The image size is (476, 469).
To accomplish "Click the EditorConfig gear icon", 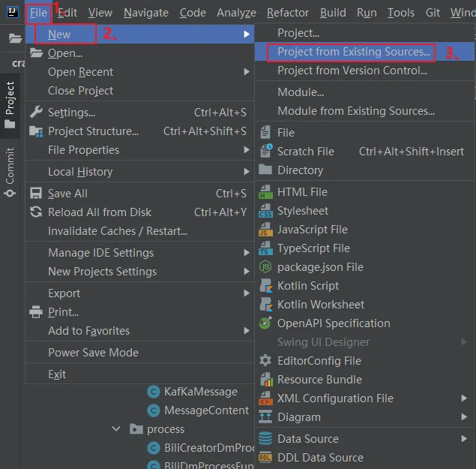I will point(265,361).
